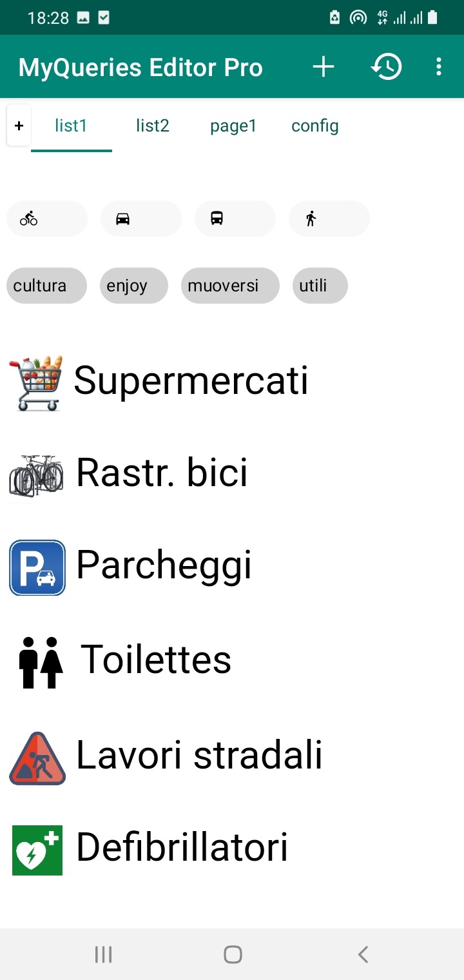Select the car mode chip
Image resolution: width=464 pixels, height=980 pixels.
click(141, 219)
